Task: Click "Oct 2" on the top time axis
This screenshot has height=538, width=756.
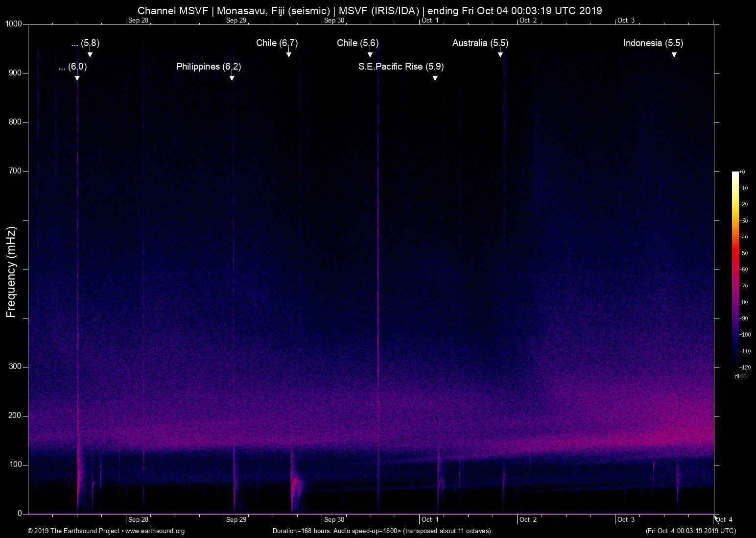Action: pos(528,20)
